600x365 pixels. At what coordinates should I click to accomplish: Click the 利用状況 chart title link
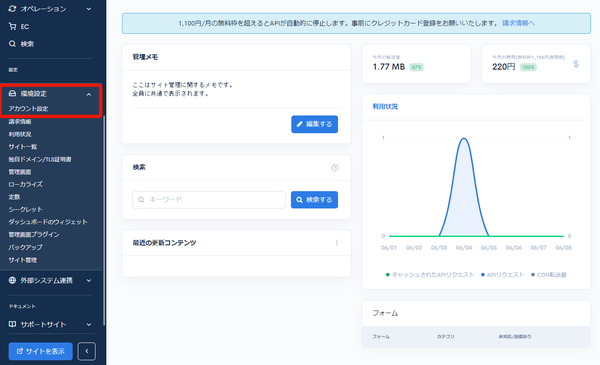(x=385, y=106)
